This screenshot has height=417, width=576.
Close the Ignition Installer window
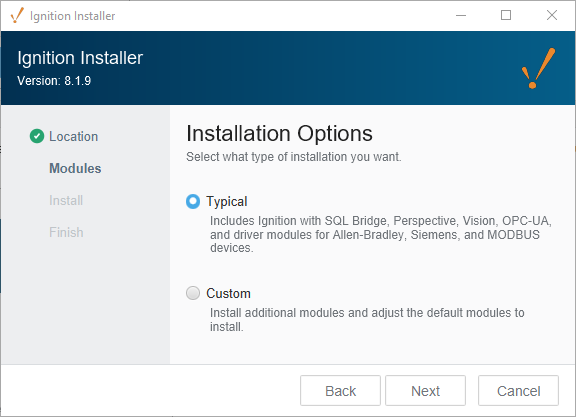click(x=552, y=15)
